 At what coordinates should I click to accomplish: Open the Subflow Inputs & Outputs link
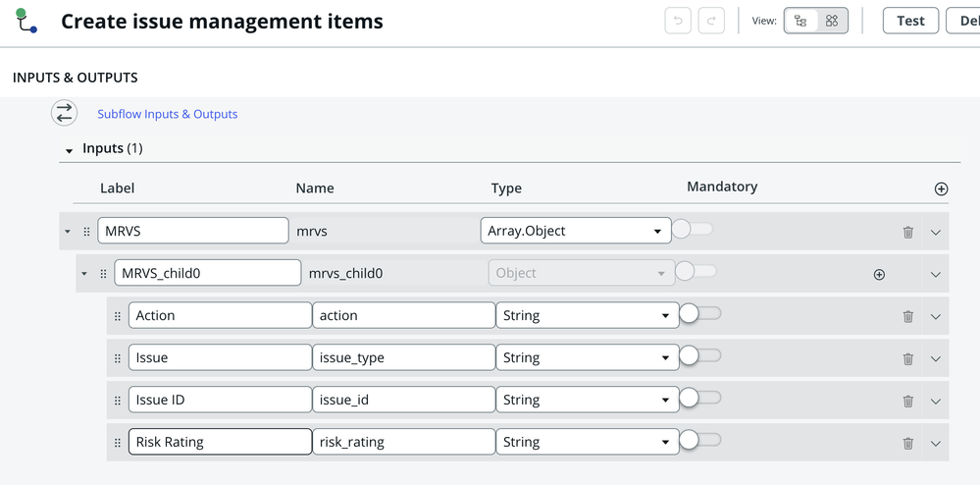[168, 114]
